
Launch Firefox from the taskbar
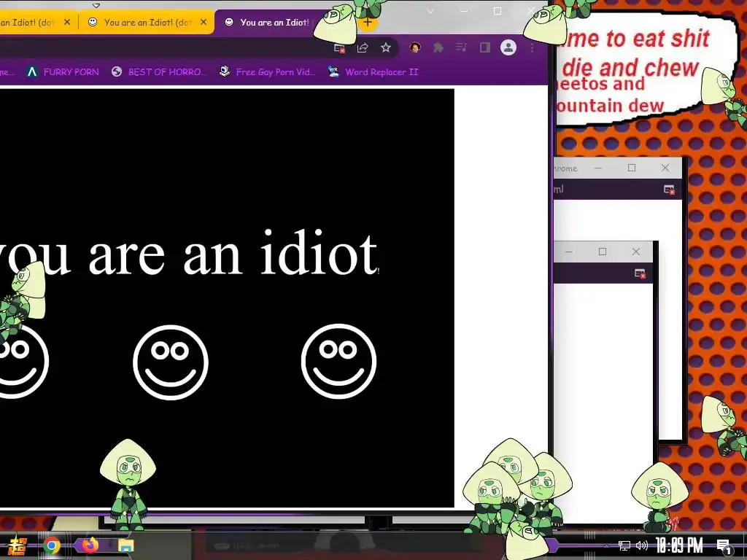pos(90,545)
